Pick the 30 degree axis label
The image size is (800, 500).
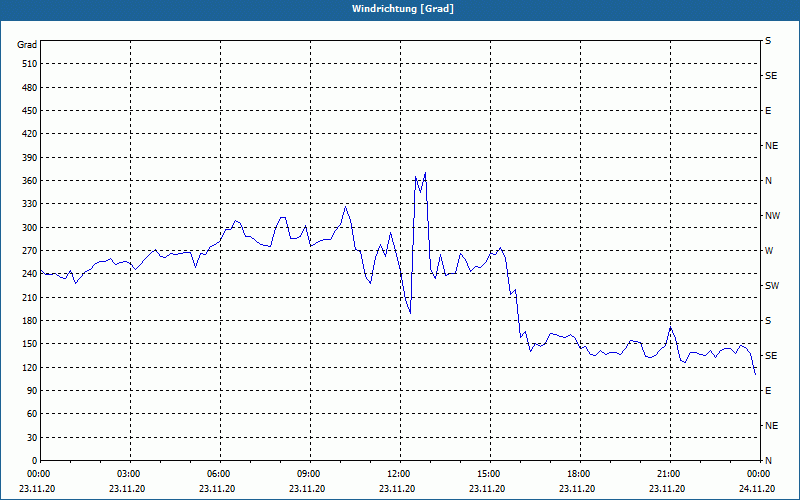point(32,437)
